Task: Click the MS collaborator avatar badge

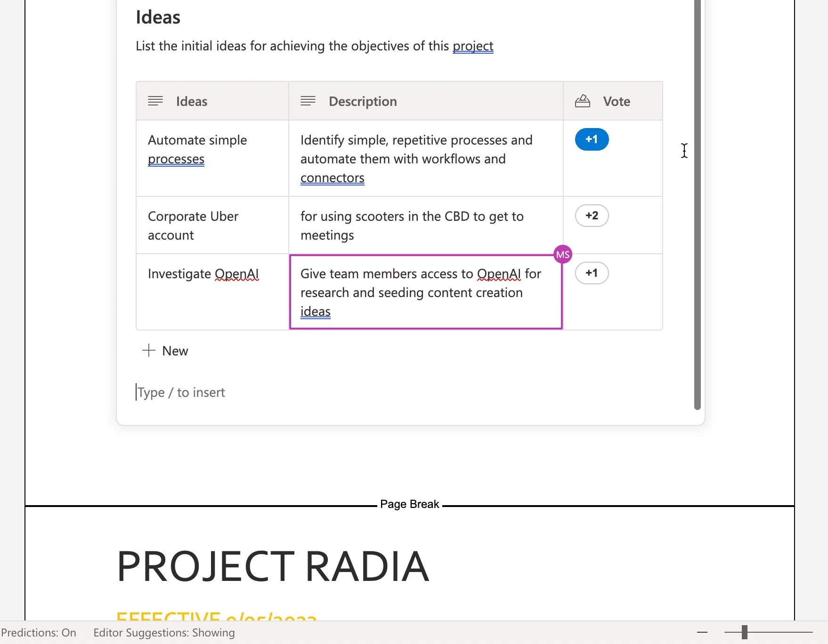Action: click(x=563, y=254)
